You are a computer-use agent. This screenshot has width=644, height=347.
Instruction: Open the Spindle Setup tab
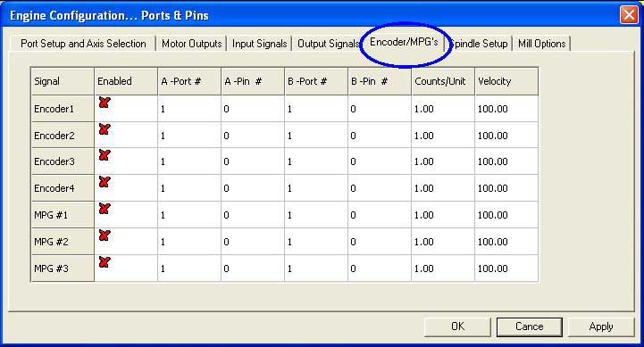tap(479, 44)
